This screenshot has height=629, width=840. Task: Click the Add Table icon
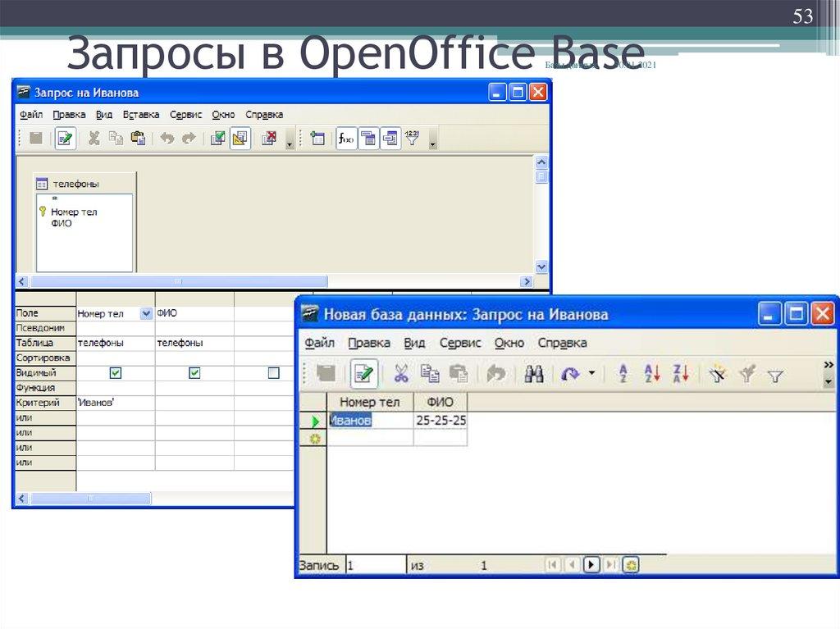(319, 138)
